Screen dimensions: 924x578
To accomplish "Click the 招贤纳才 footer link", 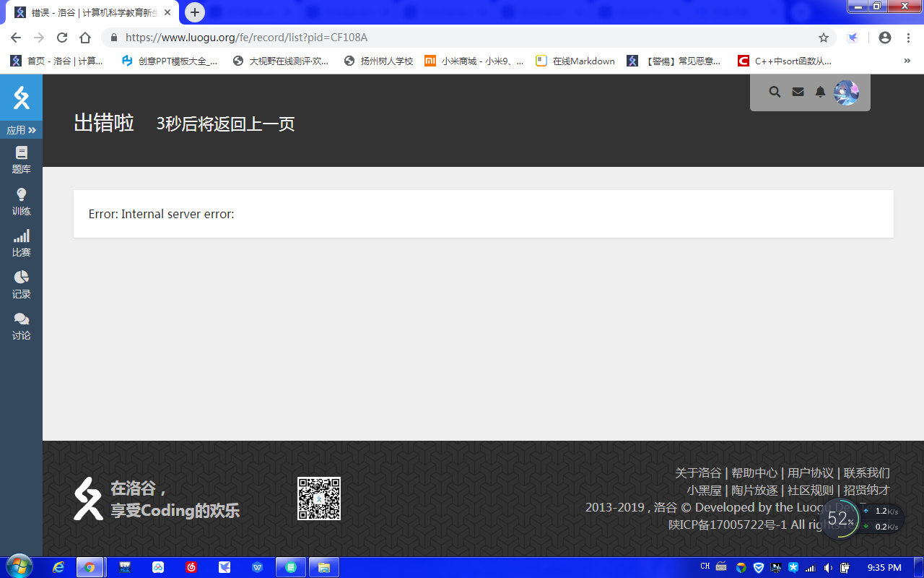I will click(x=867, y=491).
